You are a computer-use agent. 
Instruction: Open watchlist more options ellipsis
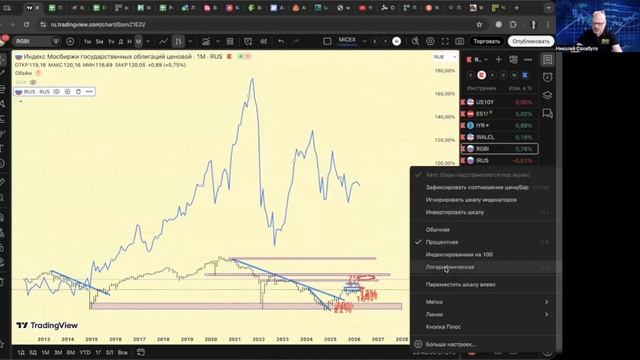click(528, 60)
